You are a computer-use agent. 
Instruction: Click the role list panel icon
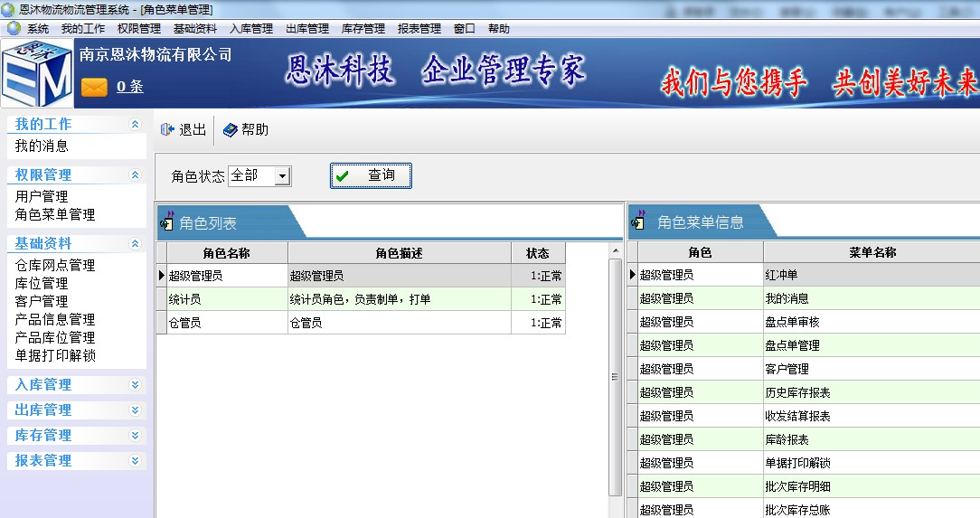(x=167, y=221)
